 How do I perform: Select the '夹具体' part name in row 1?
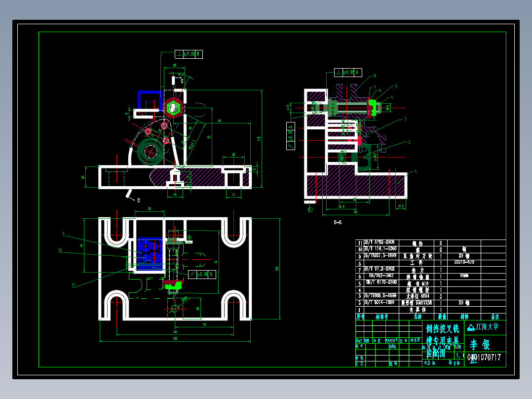click(x=418, y=310)
